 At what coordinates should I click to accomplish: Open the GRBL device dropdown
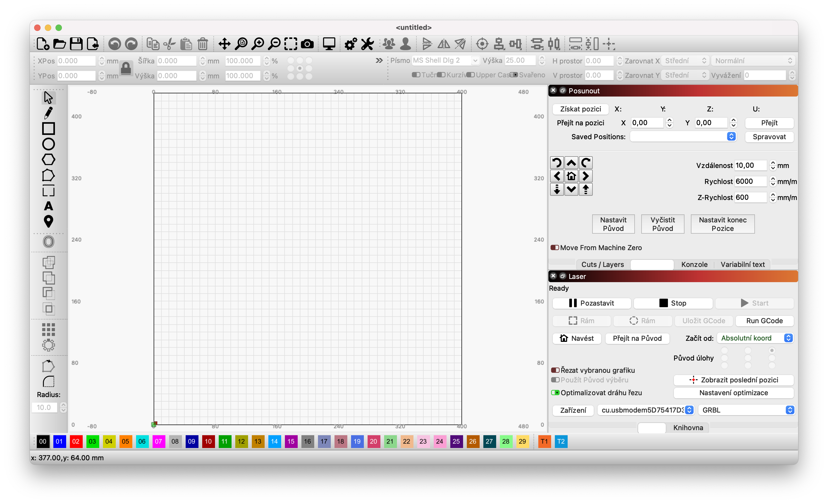pos(746,410)
